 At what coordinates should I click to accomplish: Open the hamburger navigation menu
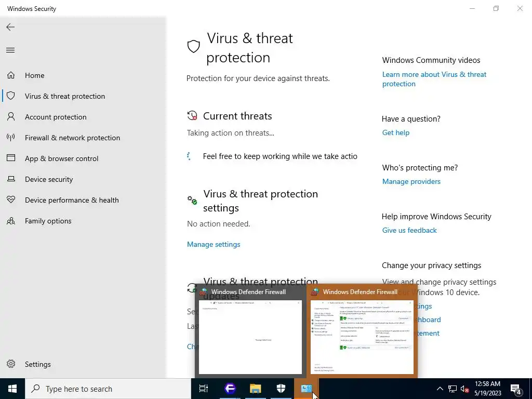(10, 50)
